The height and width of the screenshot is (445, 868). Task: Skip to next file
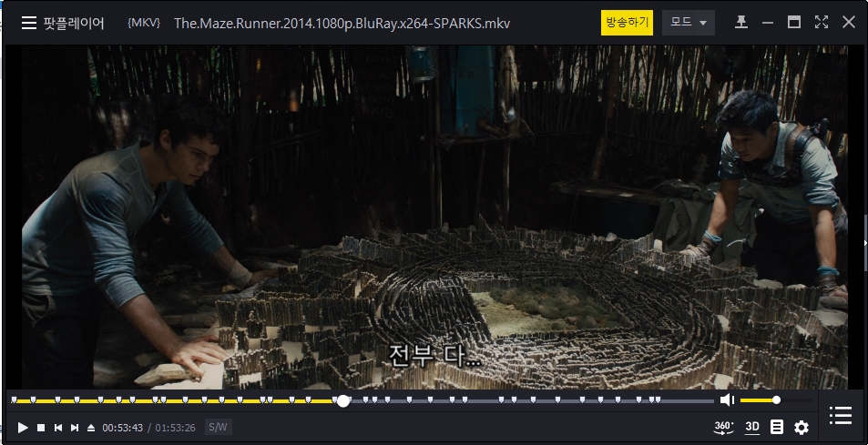pos(74,428)
